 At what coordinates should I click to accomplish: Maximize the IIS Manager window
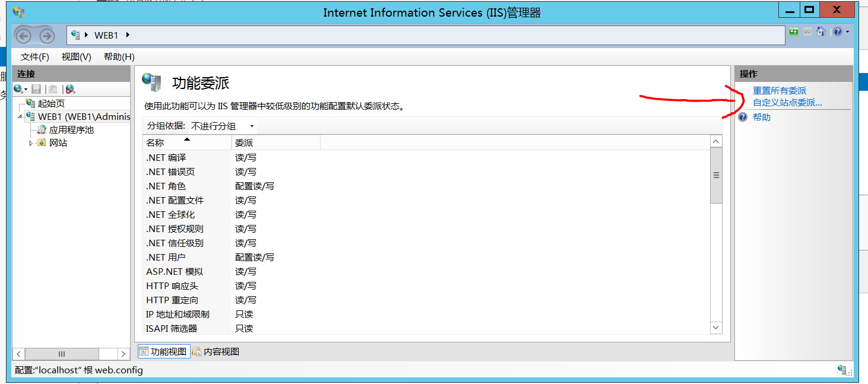click(x=809, y=9)
